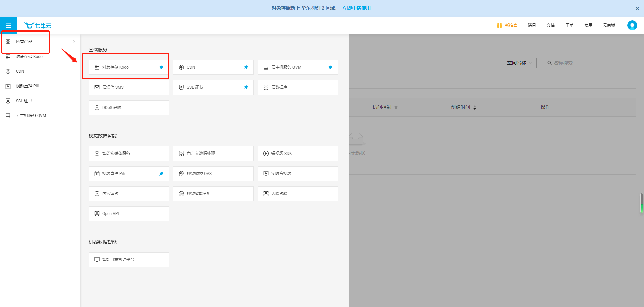Click the gift icon next to 新推官
This screenshot has height=307, width=644.
tap(499, 25)
